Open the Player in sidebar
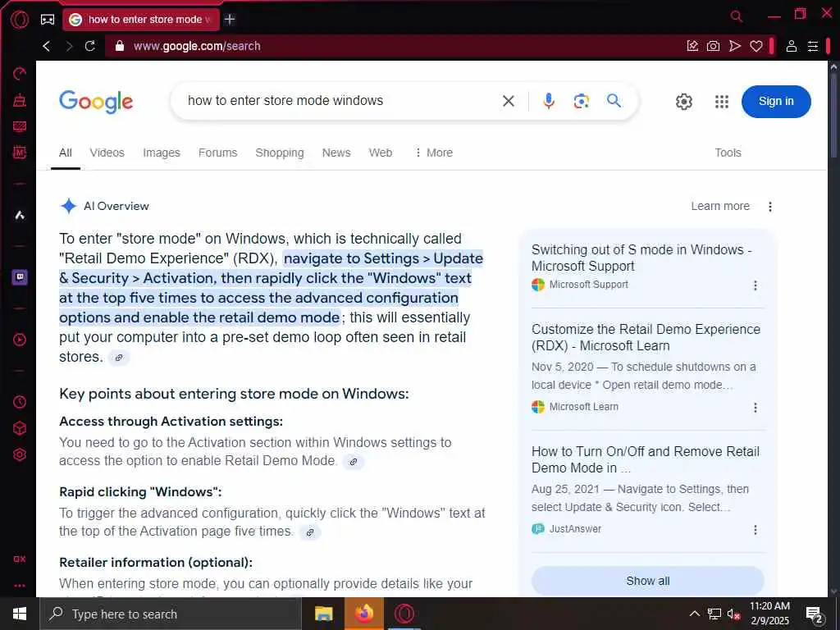Viewport: 840px width, 630px height. click(x=20, y=340)
